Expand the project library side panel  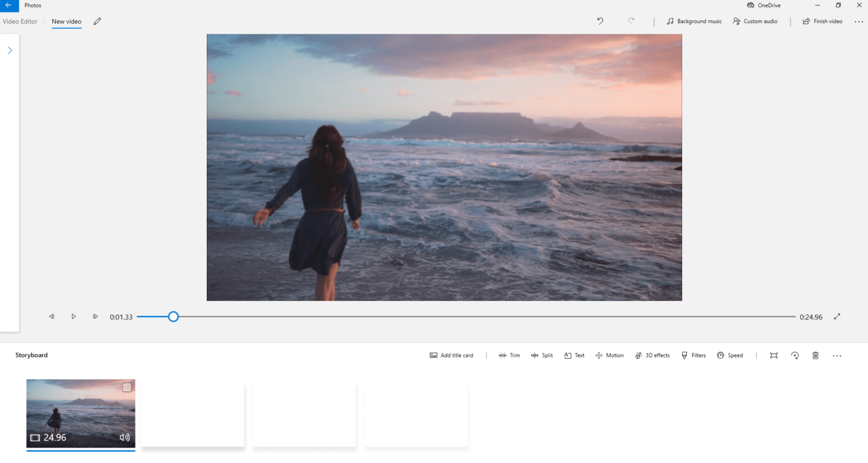tap(10, 50)
